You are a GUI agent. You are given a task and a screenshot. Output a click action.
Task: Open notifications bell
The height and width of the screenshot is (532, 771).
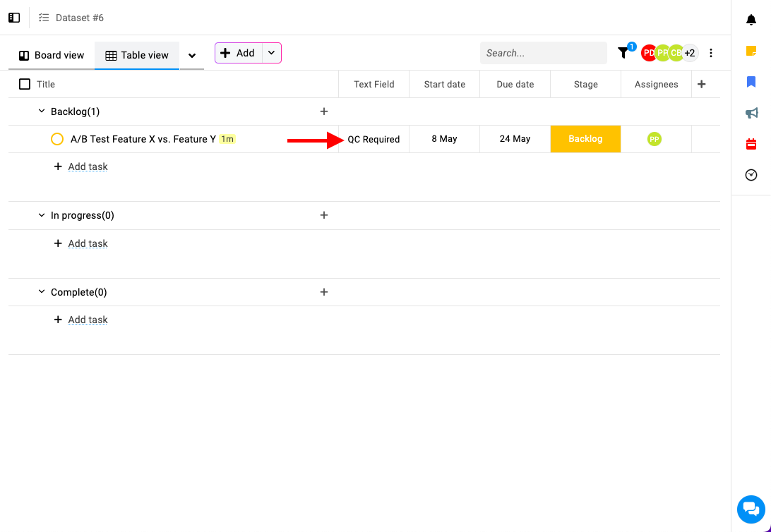click(x=751, y=20)
